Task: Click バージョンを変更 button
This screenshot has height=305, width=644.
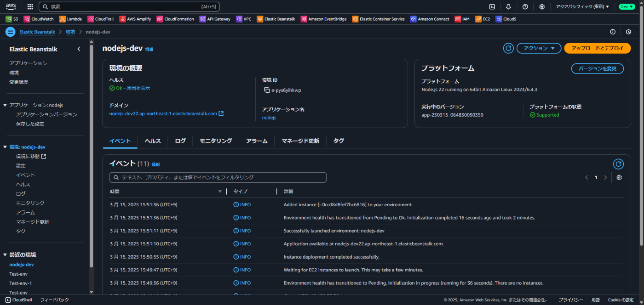Action: [598, 68]
